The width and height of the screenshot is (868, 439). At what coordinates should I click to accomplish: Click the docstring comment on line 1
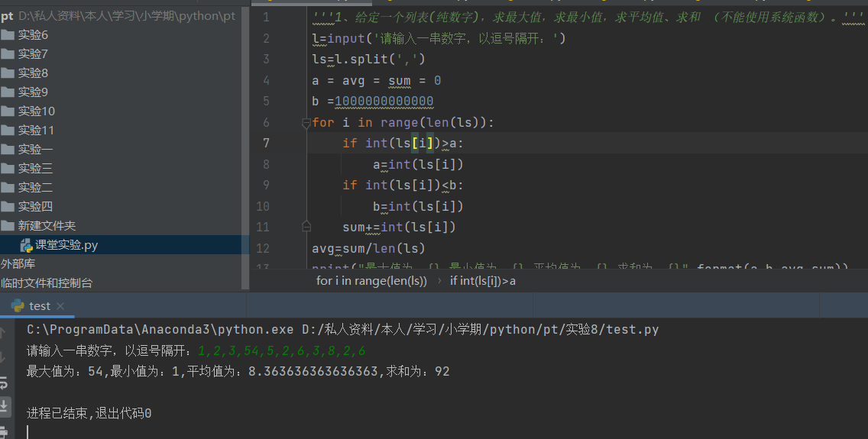coord(588,17)
